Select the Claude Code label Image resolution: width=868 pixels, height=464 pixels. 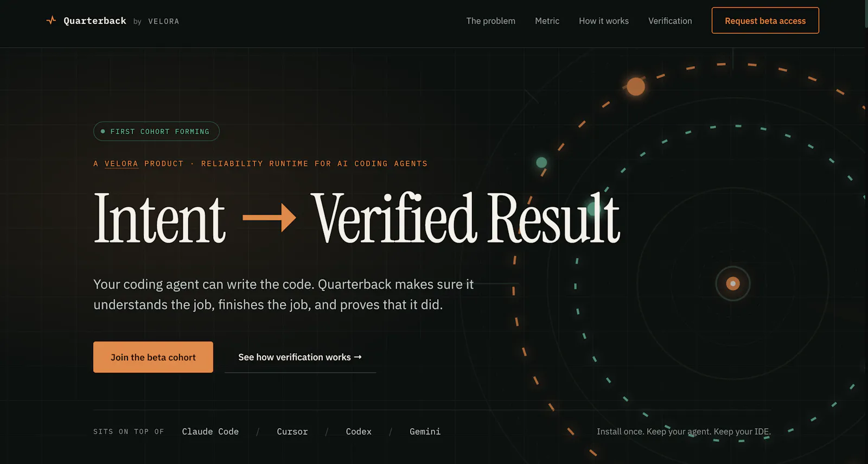[210, 431]
